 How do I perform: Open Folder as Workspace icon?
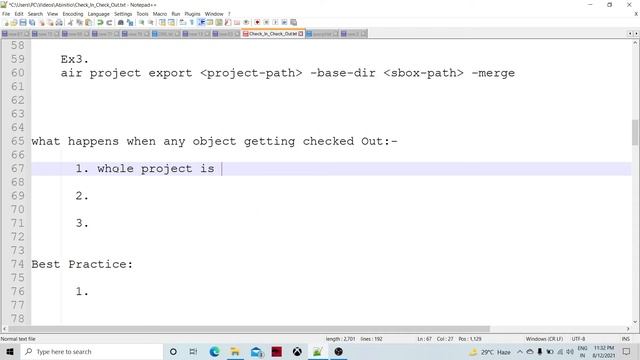click(x=237, y=22)
